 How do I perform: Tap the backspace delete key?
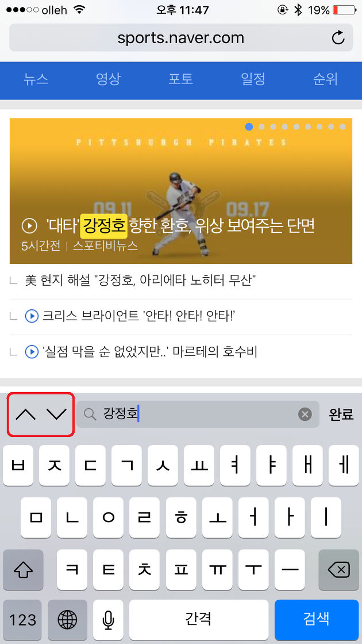tap(338, 570)
